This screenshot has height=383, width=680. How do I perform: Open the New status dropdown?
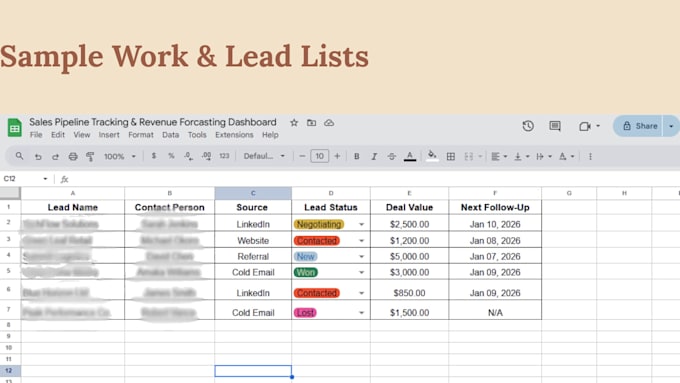[361, 257]
